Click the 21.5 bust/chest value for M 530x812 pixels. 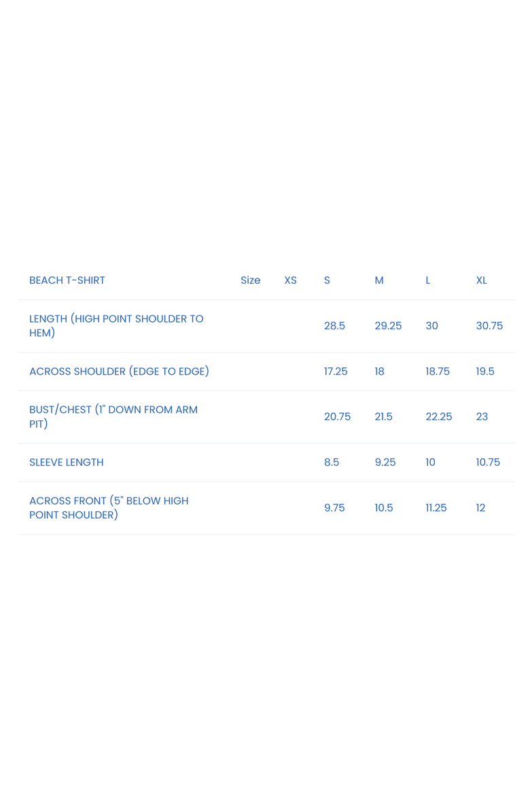[383, 417]
